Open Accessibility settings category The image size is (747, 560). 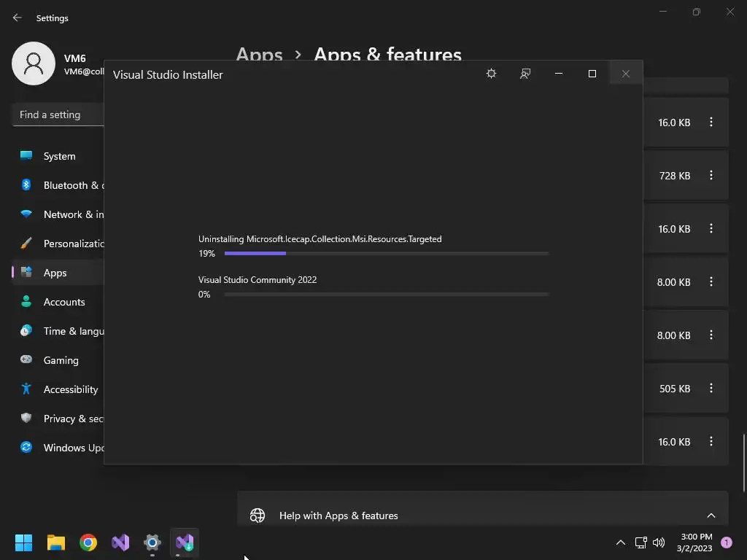pyautogui.click(x=57, y=389)
